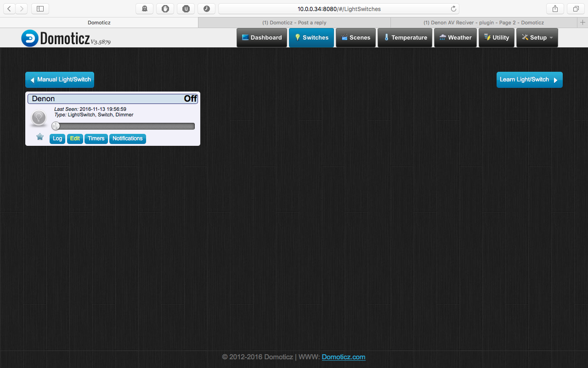The image size is (588, 368).
Task: Open the Utility tab
Action: pos(497,38)
